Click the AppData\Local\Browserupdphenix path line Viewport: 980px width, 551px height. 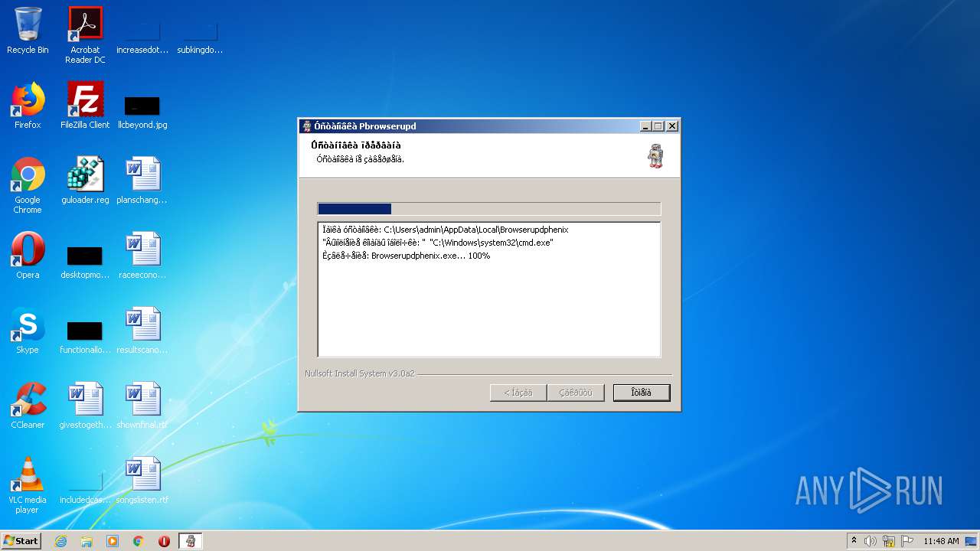pos(446,230)
